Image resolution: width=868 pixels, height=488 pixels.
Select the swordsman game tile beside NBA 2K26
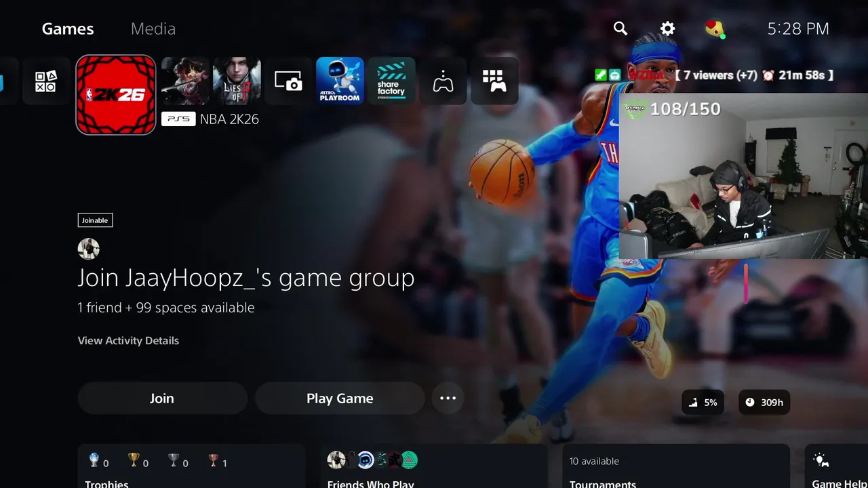click(x=186, y=81)
